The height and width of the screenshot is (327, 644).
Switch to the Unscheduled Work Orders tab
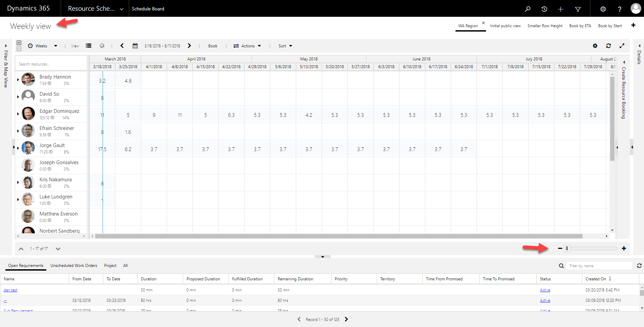(73, 266)
